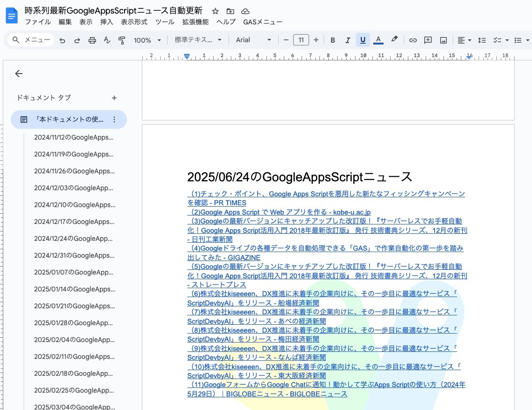The width and height of the screenshot is (532, 410).
Task: Jump to 2024/12/24 outline heading
Action: pos(73,239)
